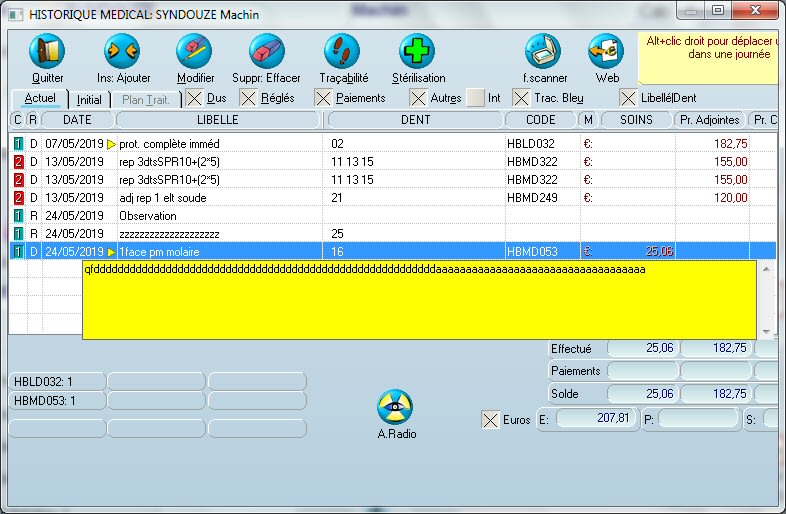Click the Ins: Ajouter icon
The image size is (786, 514).
(123, 51)
